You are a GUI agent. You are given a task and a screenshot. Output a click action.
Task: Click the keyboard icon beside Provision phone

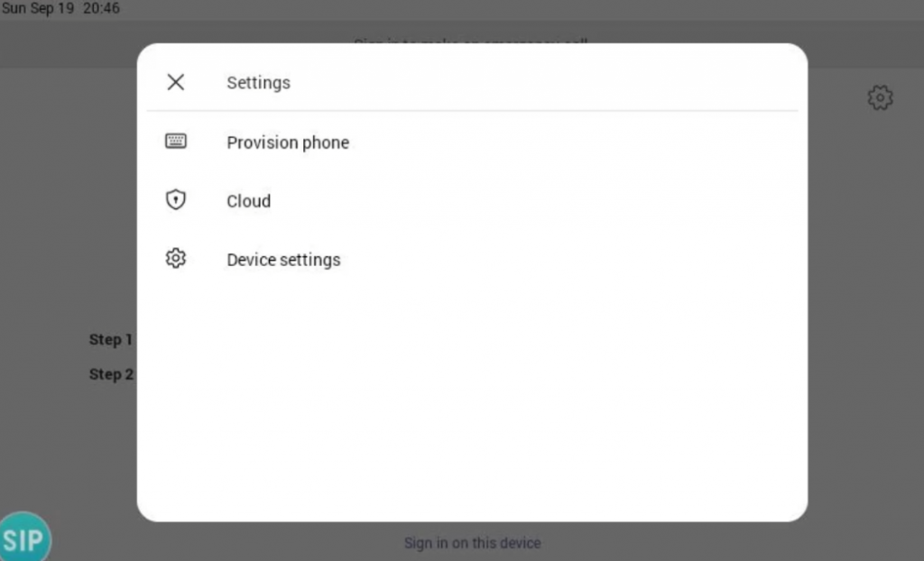tap(176, 141)
